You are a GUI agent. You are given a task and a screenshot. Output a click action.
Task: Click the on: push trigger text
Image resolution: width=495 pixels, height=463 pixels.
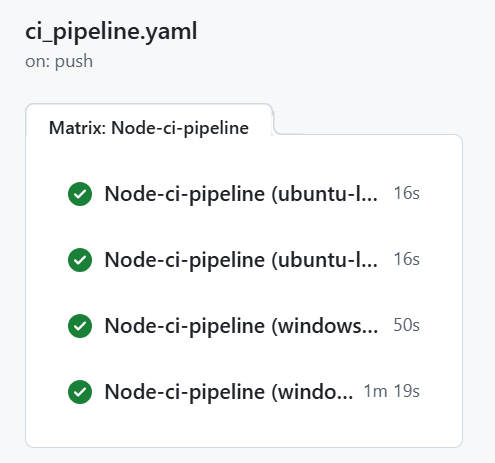[x=59, y=62]
